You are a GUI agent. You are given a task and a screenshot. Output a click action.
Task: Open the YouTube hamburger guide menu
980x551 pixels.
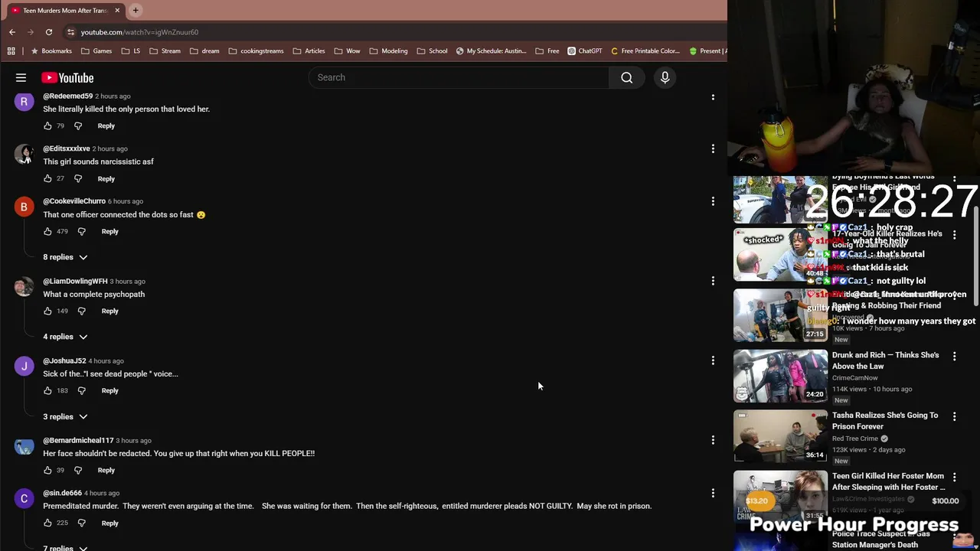click(x=21, y=77)
